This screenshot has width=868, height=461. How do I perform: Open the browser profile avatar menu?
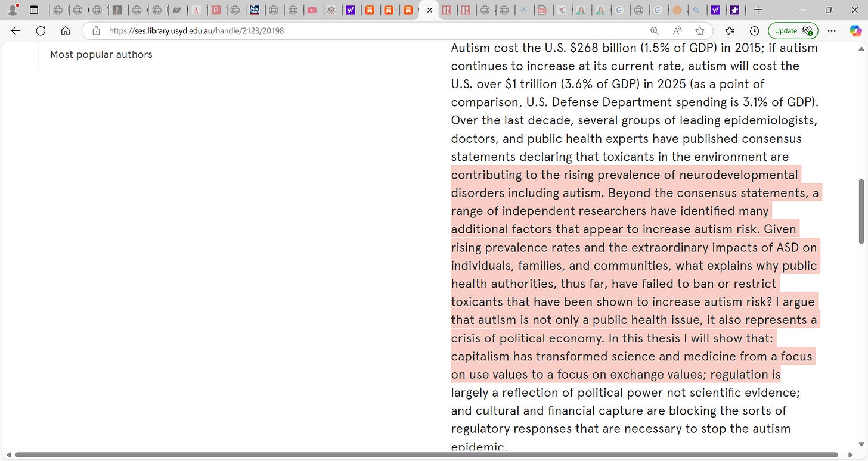(13, 10)
